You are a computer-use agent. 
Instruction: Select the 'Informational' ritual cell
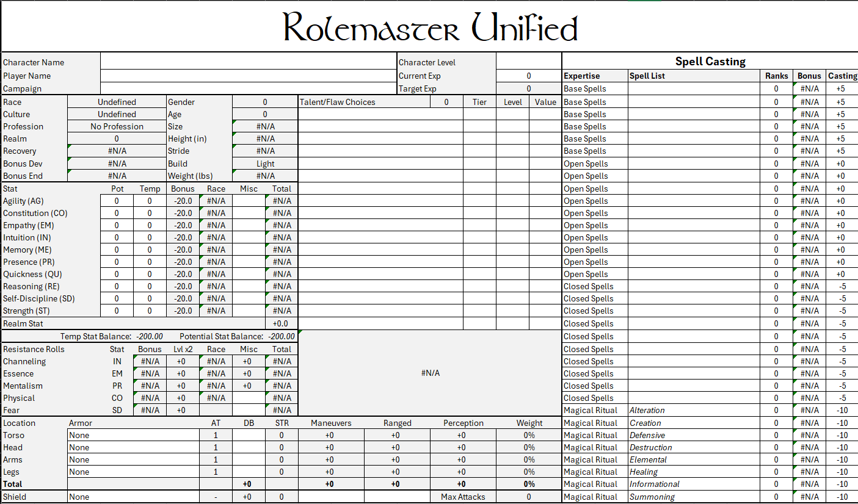(x=694, y=484)
